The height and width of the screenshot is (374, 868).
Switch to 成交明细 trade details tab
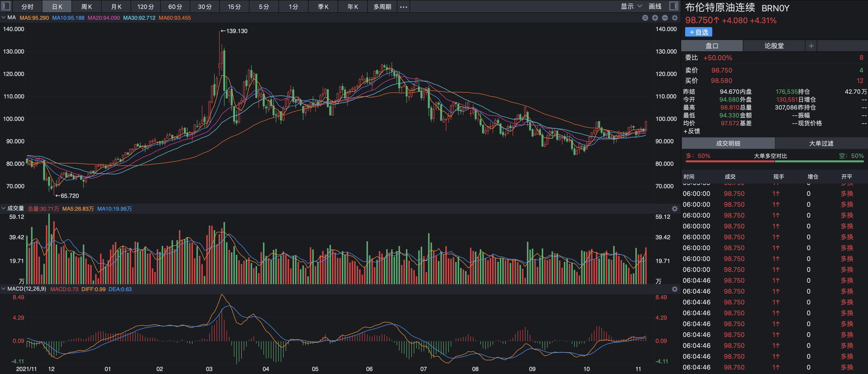click(x=728, y=143)
